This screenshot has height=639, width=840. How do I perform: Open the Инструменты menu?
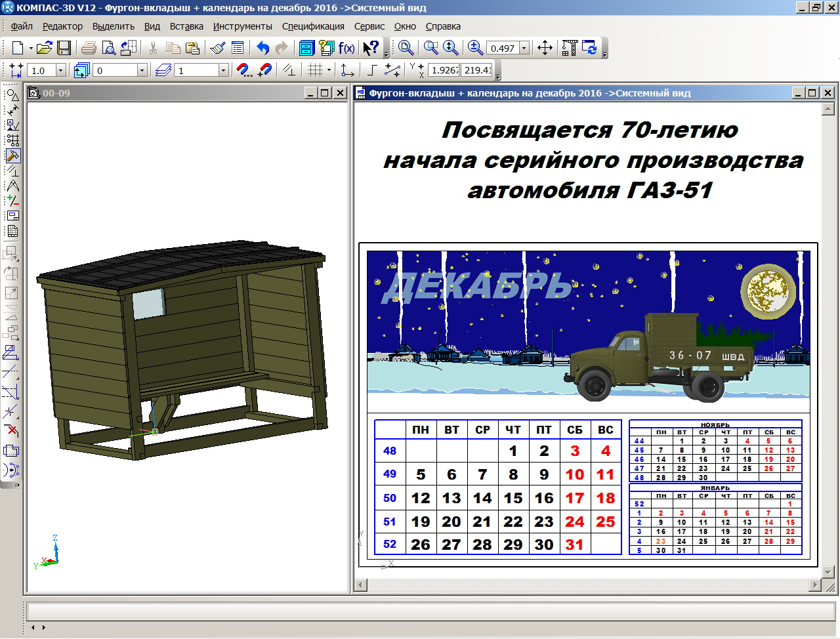(x=242, y=26)
